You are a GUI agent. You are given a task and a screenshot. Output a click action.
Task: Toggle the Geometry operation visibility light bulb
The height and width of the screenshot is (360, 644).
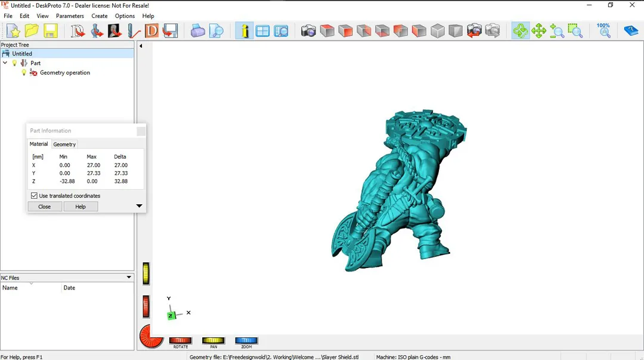[x=24, y=72]
